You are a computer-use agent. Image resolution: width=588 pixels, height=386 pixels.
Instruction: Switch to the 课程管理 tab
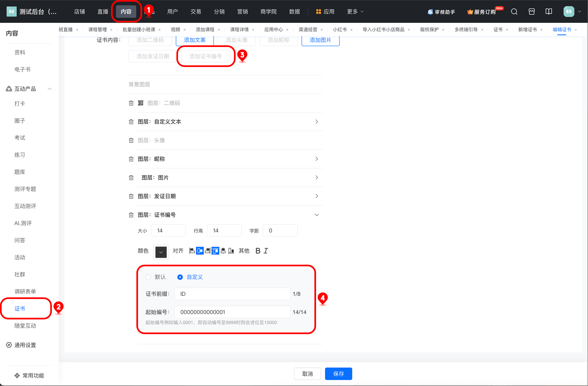tap(98, 30)
